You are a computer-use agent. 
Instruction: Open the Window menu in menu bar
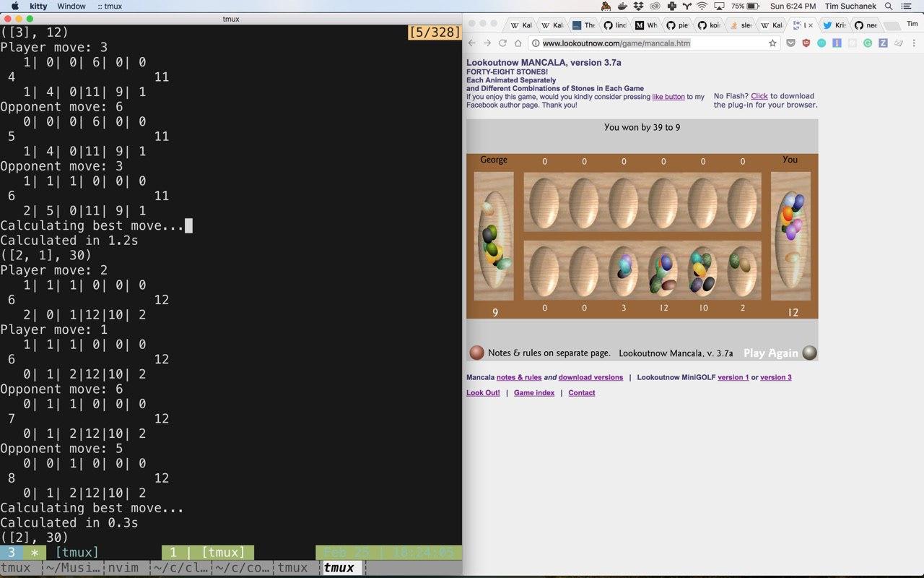click(x=71, y=6)
